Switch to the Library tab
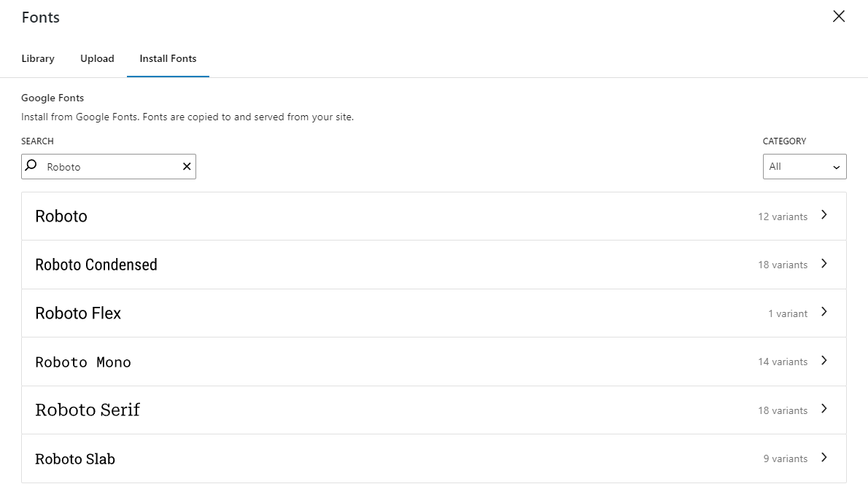The image size is (868, 492). tap(38, 58)
